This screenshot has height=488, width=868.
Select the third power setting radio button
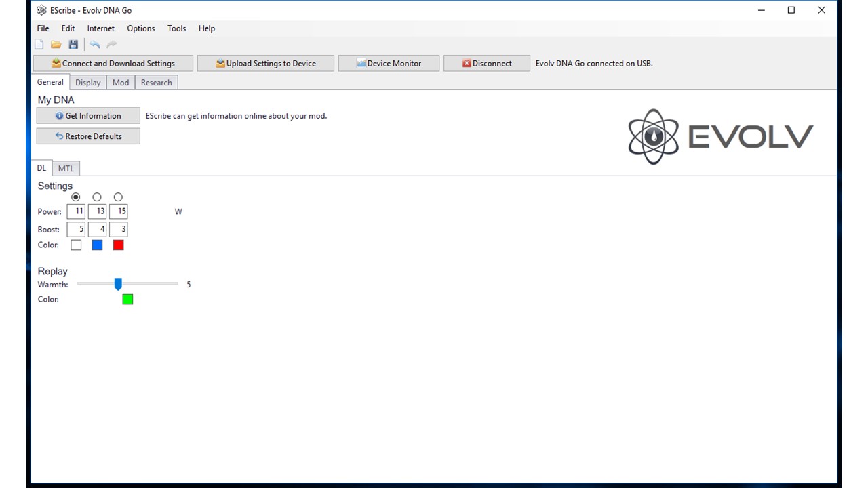click(118, 197)
